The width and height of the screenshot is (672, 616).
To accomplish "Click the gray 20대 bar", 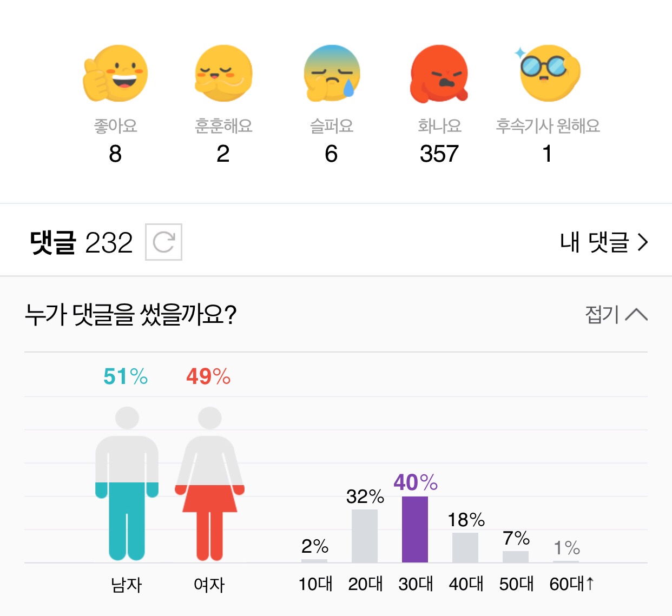I will 365,536.
